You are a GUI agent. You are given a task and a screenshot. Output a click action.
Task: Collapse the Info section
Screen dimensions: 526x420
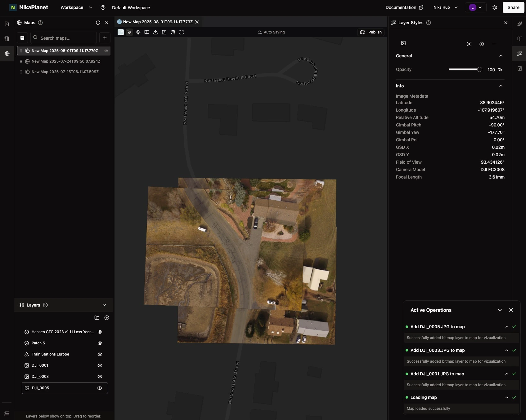click(501, 86)
